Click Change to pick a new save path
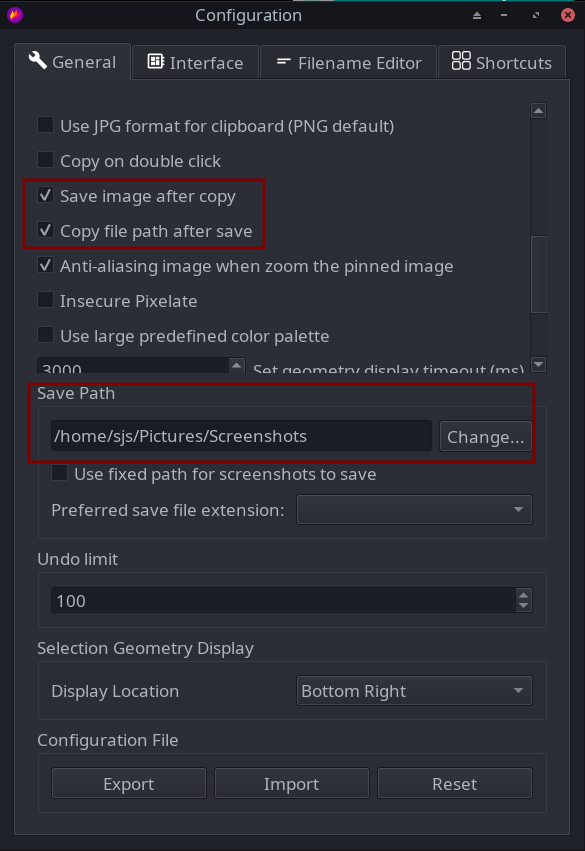 tap(486, 436)
